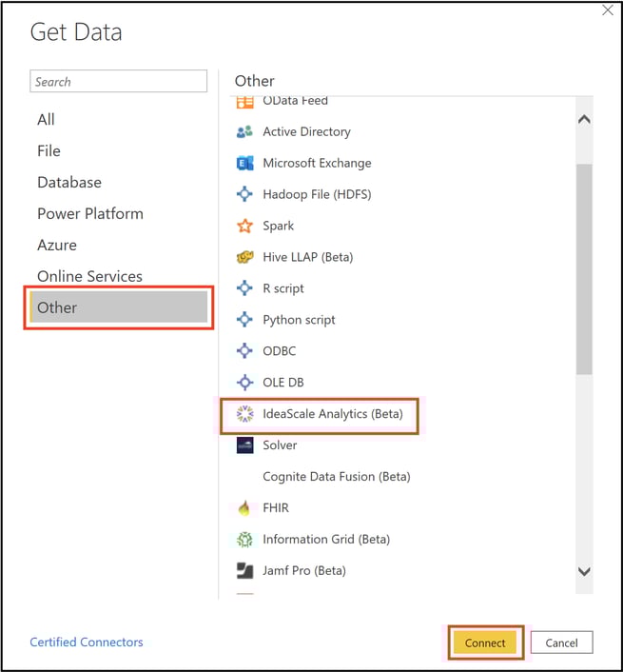The image size is (623, 672).
Task: Select the ODBC text label
Action: click(280, 351)
